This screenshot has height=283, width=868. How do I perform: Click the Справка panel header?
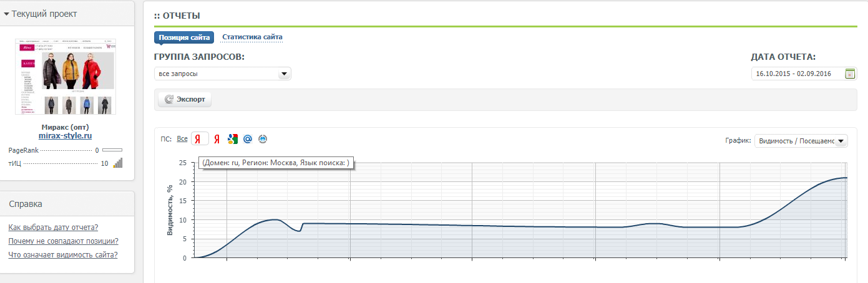(x=67, y=204)
